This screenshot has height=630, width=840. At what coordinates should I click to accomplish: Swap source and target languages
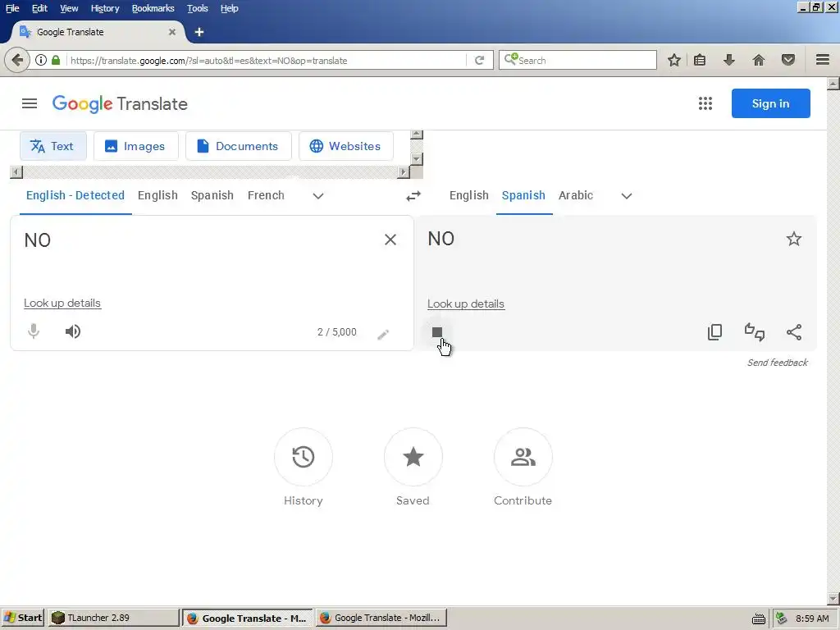point(413,196)
